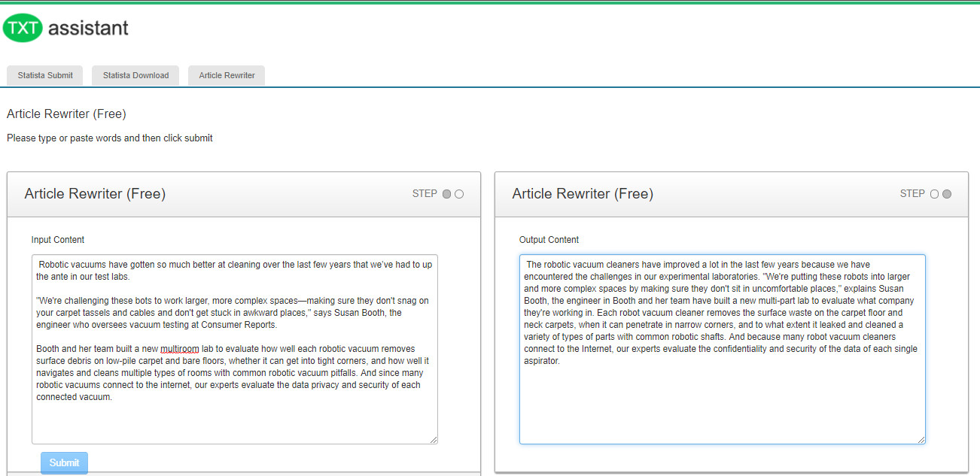Switch to the Article Rewriter tab
Screen dimensions: 980x476
[x=227, y=75]
